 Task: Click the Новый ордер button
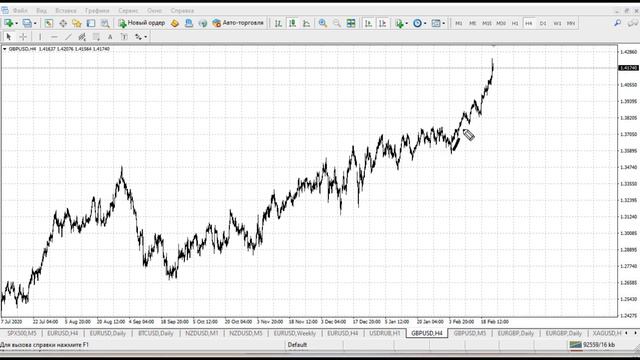(x=141, y=23)
